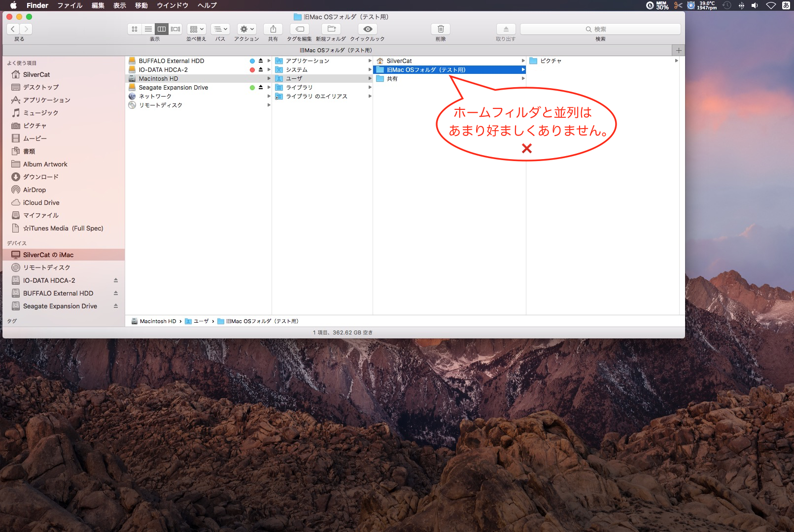Eject Seagate Expansion Drive in sidebar
Image resolution: width=794 pixels, height=532 pixels.
(116, 306)
